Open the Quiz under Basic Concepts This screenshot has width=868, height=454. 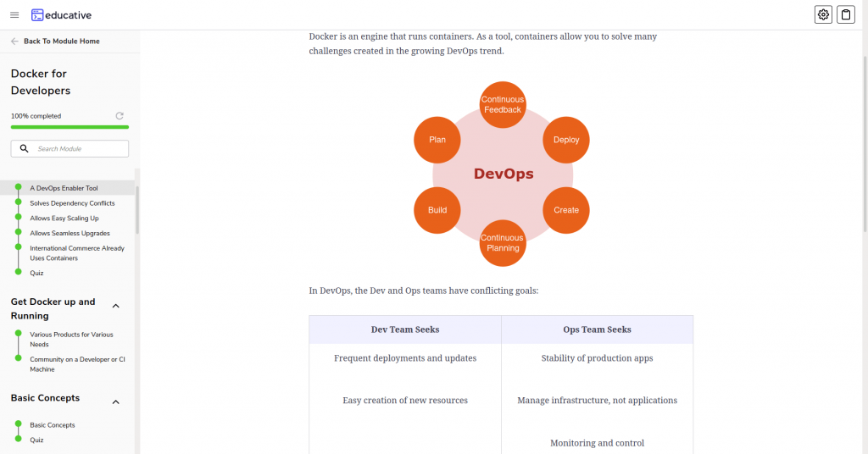(x=36, y=440)
